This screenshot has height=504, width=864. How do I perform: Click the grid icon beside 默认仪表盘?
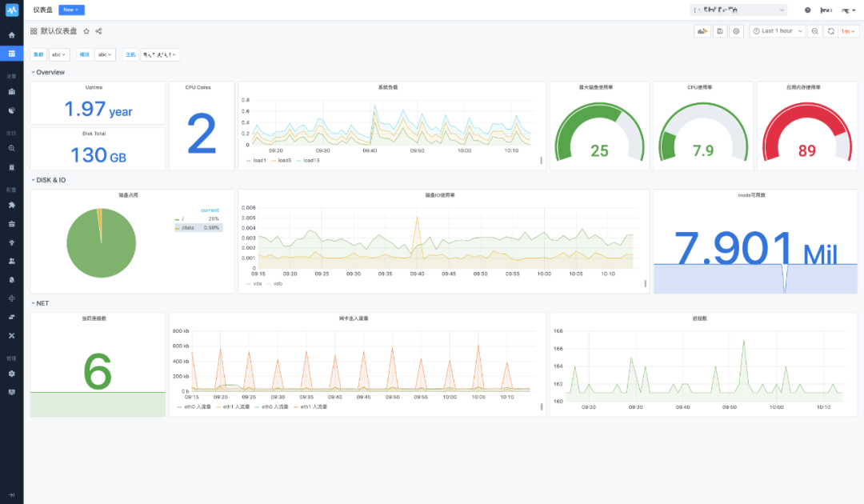coord(34,31)
